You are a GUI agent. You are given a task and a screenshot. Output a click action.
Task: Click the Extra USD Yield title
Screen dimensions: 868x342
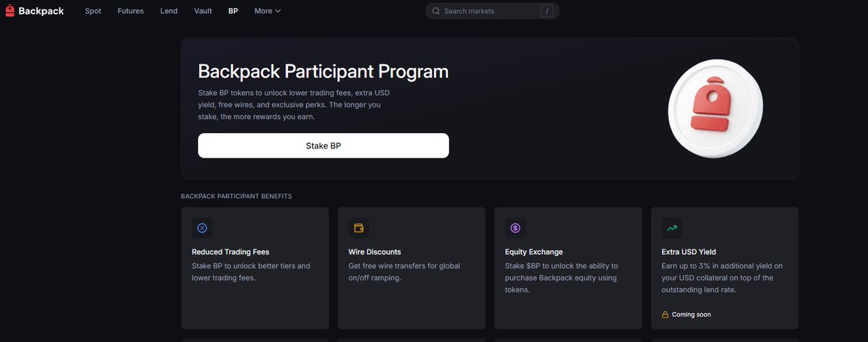[x=689, y=252]
